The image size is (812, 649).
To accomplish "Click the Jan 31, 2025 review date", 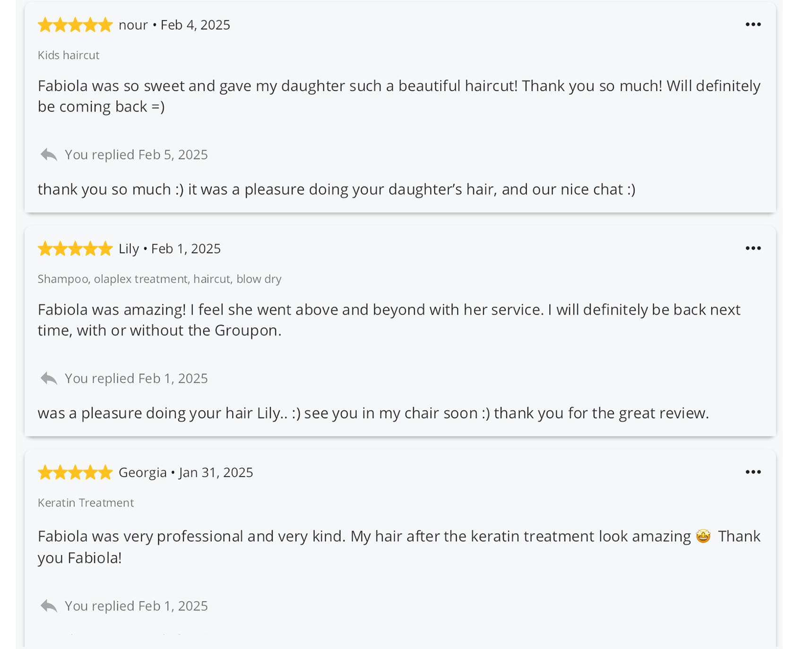I will tap(216, 473).
